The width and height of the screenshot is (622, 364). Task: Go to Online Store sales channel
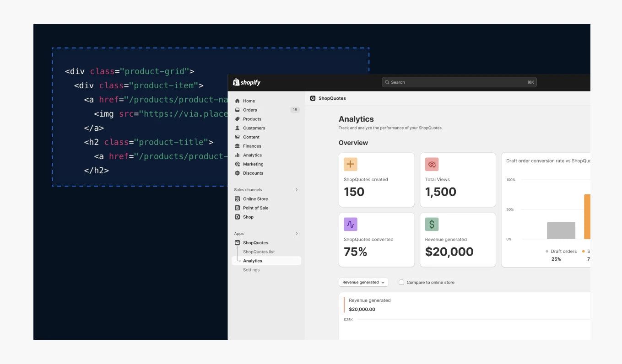tap(255, 199)
